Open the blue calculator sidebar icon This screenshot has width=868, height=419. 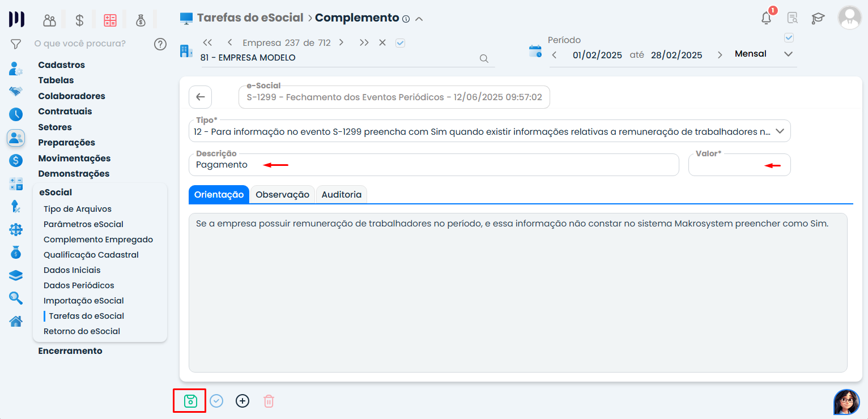16,183
